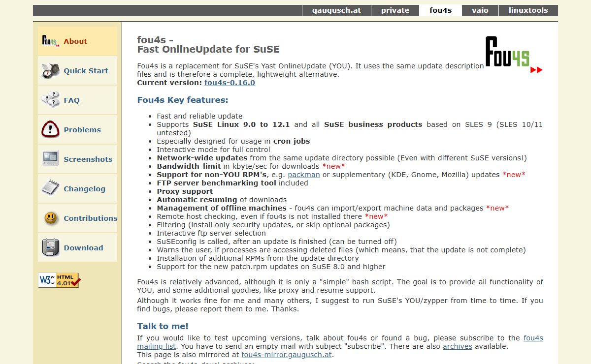The height and width of the screenshot is (364, 591).
Task: Switch to the private tab
Action: tap(395, 10)
